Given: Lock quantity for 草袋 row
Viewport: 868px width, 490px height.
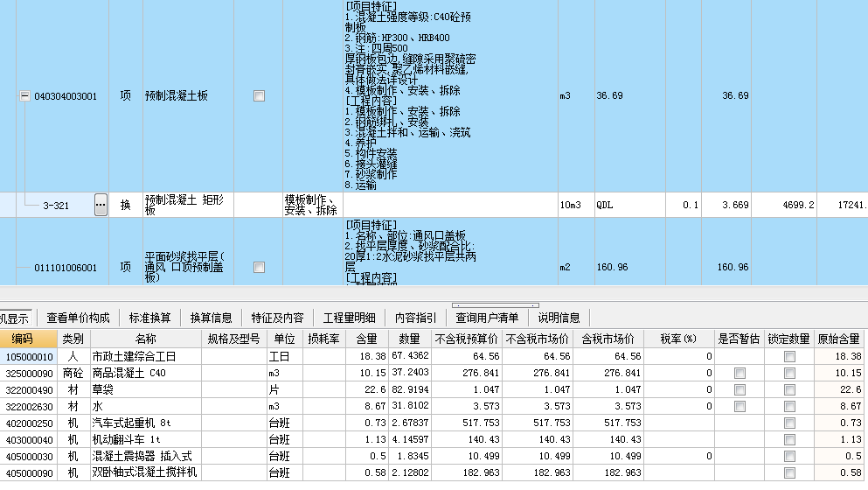Looking at the screenshot, I should coord(789,389).
